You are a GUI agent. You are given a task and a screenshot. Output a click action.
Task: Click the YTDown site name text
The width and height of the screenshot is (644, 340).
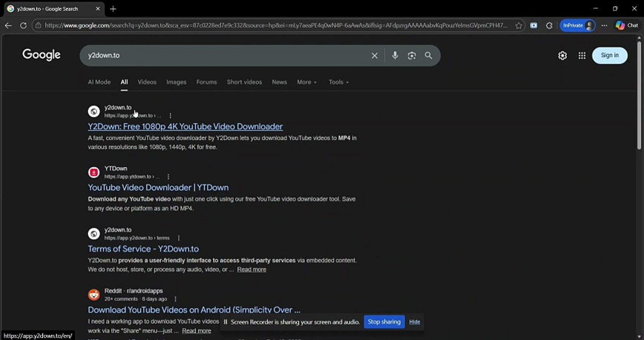[116, 169]
